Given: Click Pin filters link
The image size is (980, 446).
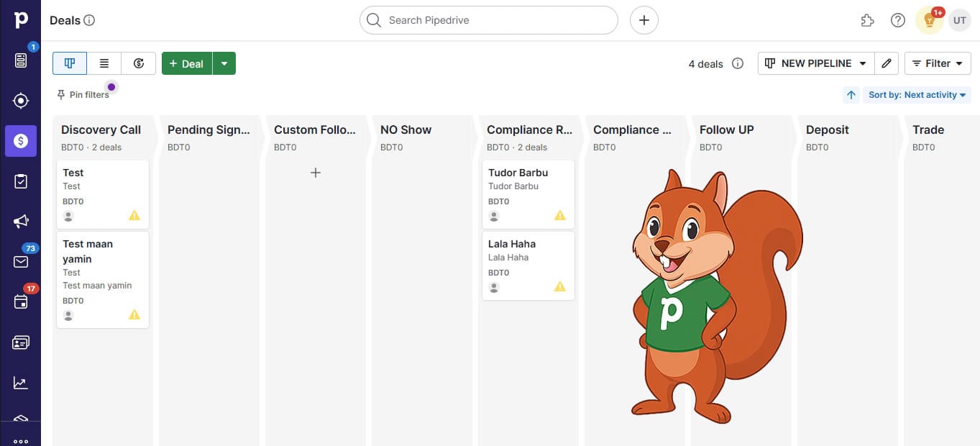Looking at the screenshot, I should click(x=83, y=95).
